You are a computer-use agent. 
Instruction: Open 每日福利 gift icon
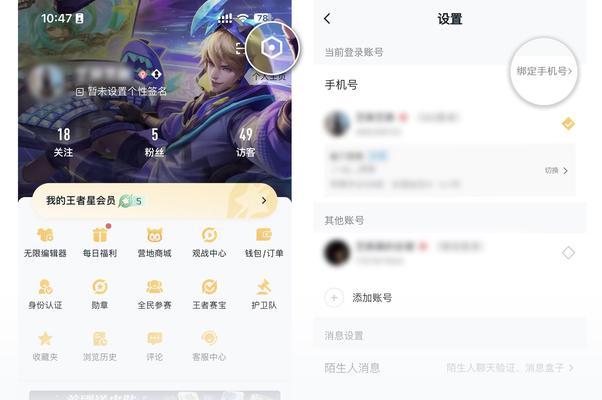[x=100, y=235]
